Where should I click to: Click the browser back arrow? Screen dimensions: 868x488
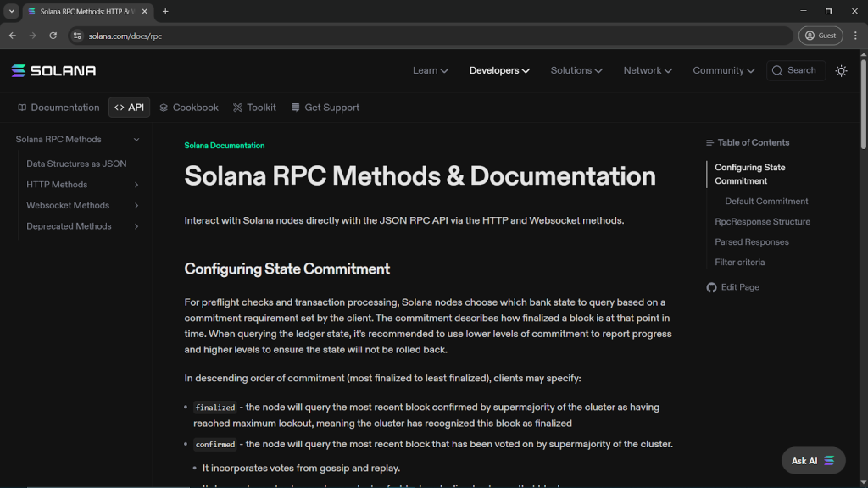tap(12, 36)
